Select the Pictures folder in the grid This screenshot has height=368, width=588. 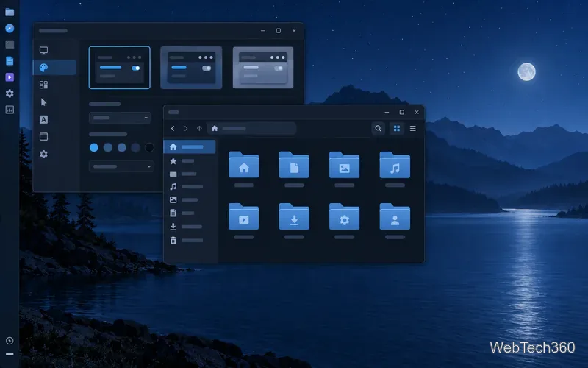[344, 165]
